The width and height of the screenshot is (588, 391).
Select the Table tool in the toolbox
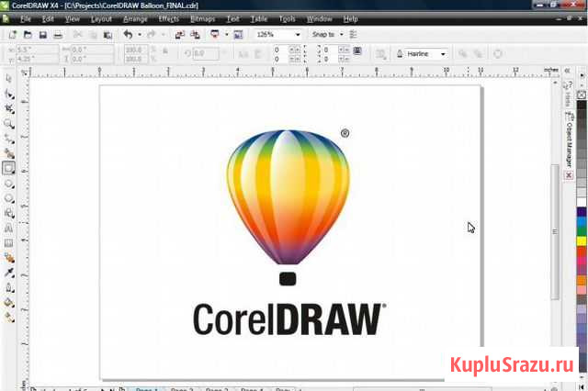pos(9,243)
